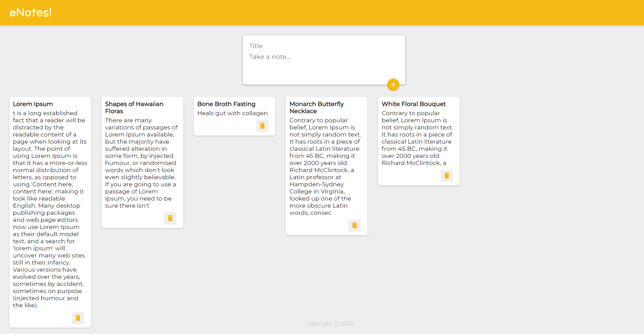Click the White Floral Bouquet body text
Screen dimensions: 644x334
417,138
